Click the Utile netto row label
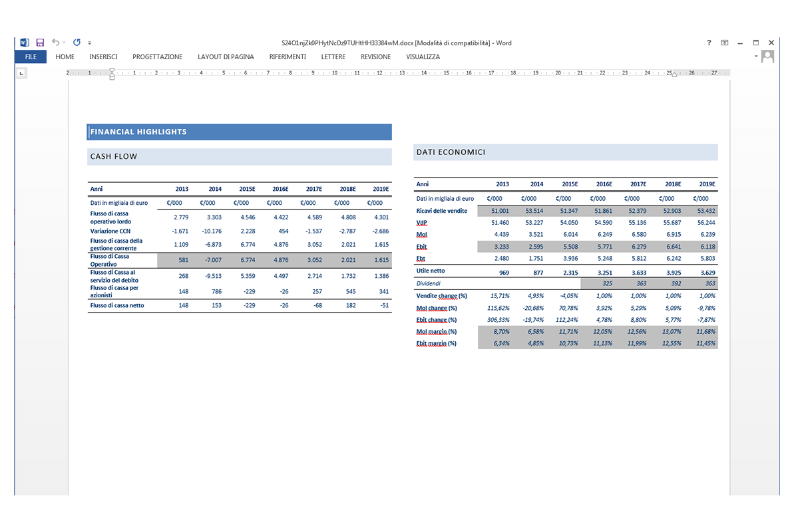Image resolution: width=794 pixels, height=532 pixels. 431,271
